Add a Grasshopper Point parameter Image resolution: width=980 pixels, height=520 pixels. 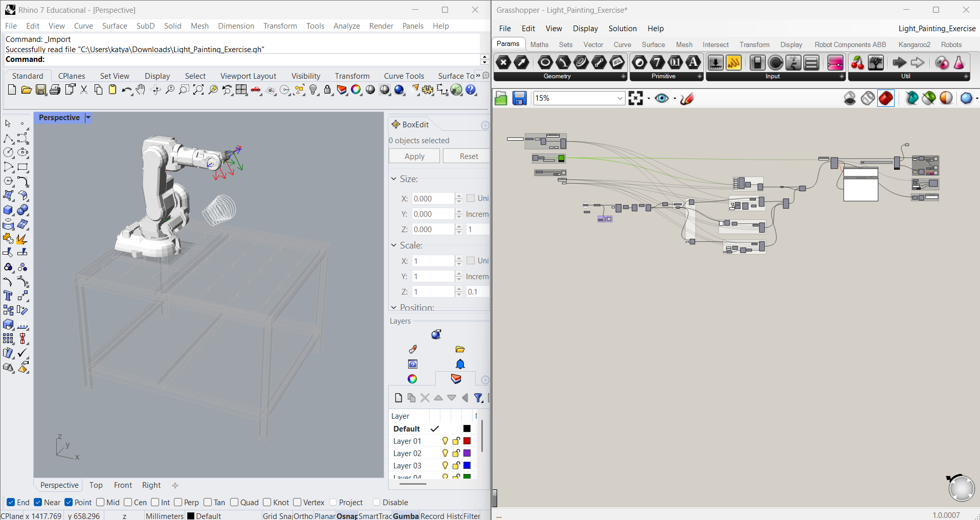point(504,62)
